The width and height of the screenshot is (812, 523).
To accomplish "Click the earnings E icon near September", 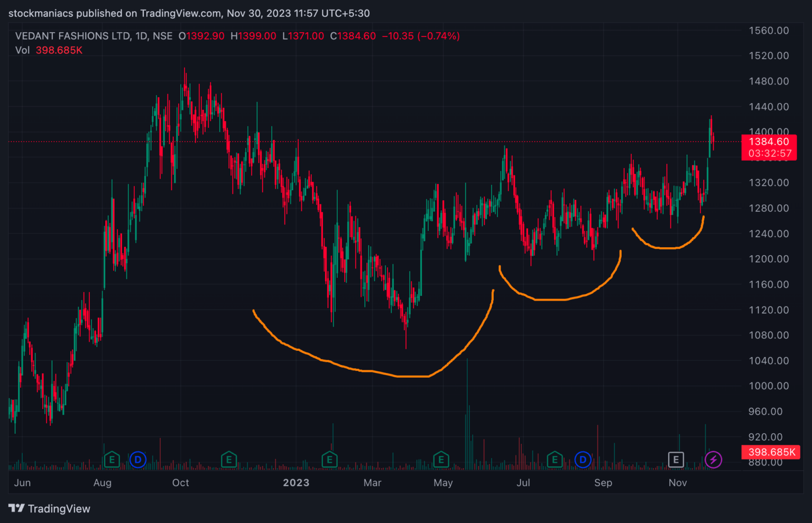I will 555,460.
